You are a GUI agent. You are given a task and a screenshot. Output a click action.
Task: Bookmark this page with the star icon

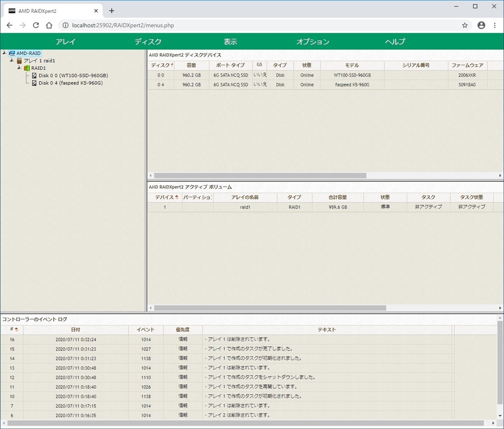click(465, 25)
